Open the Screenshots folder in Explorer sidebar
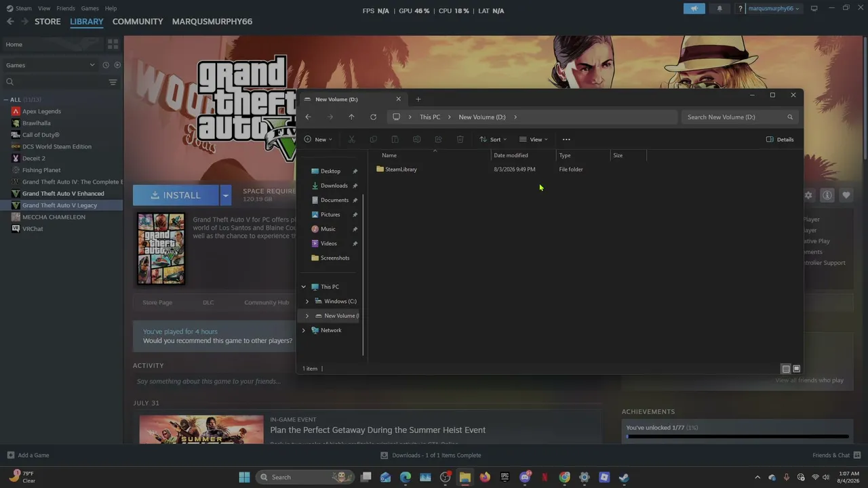This screenshot has width=868, height=488. (335, 258)
